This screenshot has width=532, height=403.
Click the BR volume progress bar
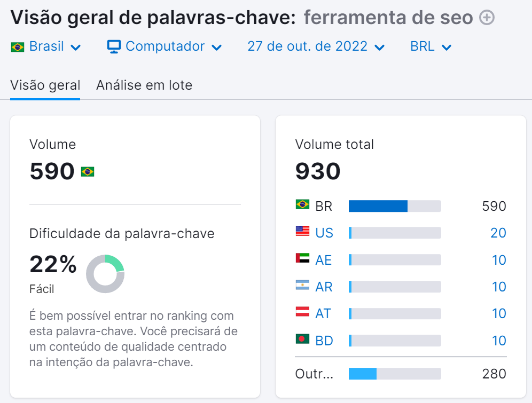pos(395,206)
